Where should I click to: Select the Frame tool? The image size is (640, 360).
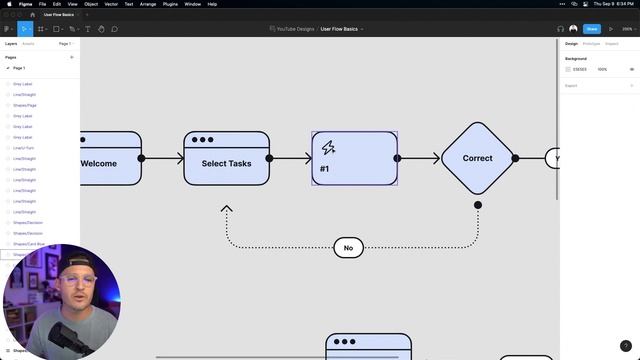tap(40, 29)
